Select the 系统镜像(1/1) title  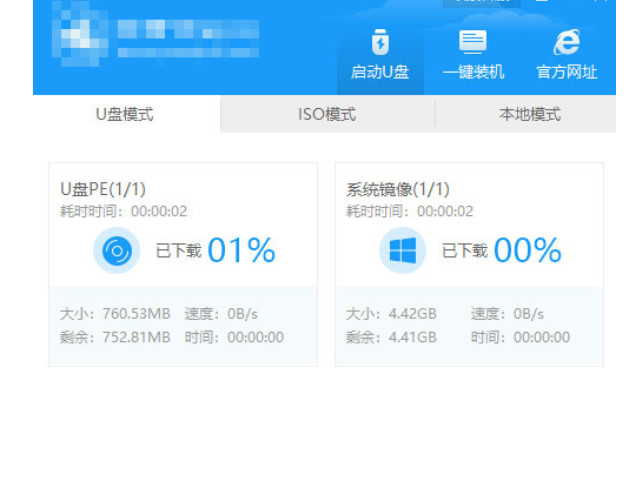click(398, 189)
